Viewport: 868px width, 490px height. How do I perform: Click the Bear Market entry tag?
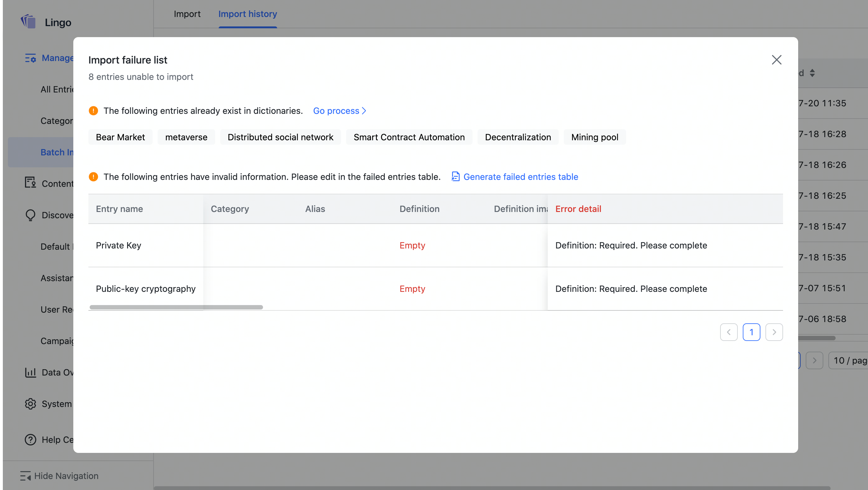click(120, 137)
